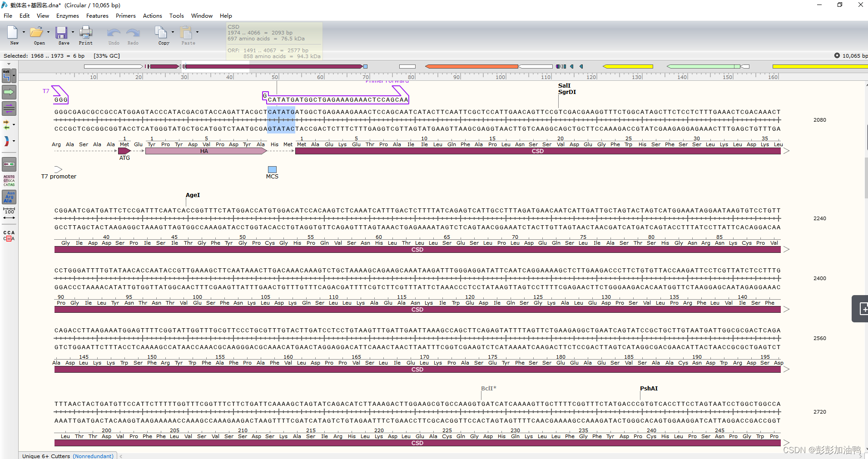Select the ATG feature arrow
The width and height of the screenshot is (868, 459).
[124, 151]
